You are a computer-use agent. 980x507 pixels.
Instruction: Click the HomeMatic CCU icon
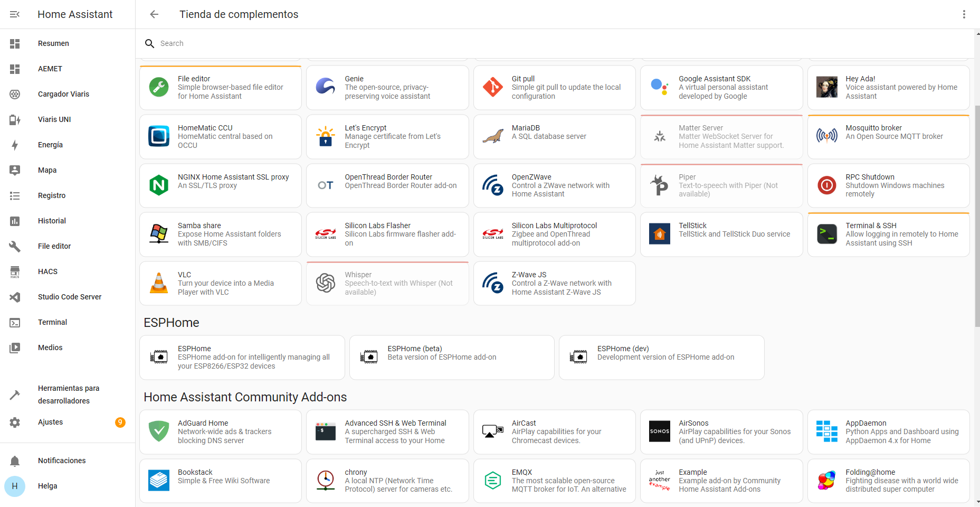click(159, 136)
